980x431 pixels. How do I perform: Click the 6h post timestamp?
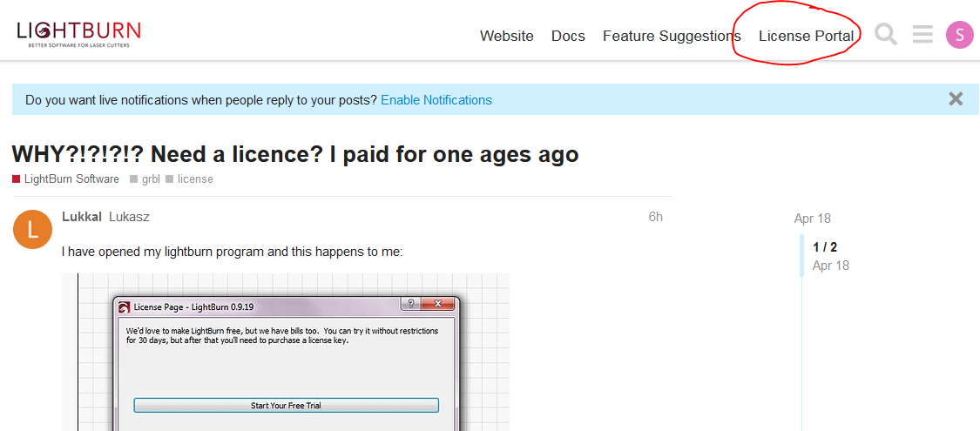(x=655, y=217)
